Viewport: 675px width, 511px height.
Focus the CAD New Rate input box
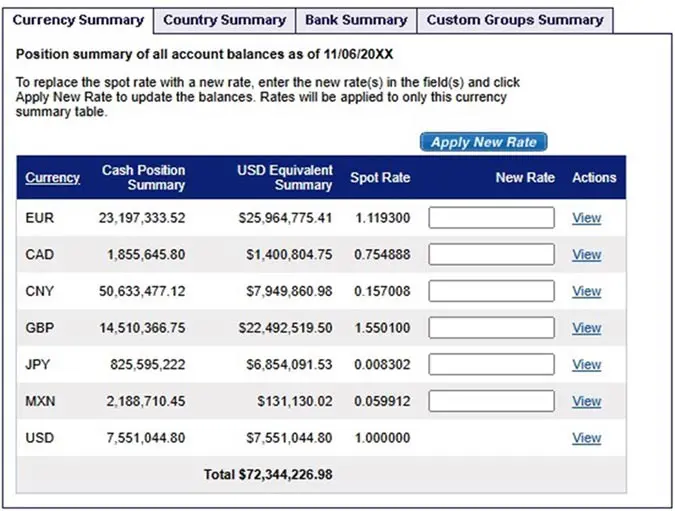tap(491, 255)
